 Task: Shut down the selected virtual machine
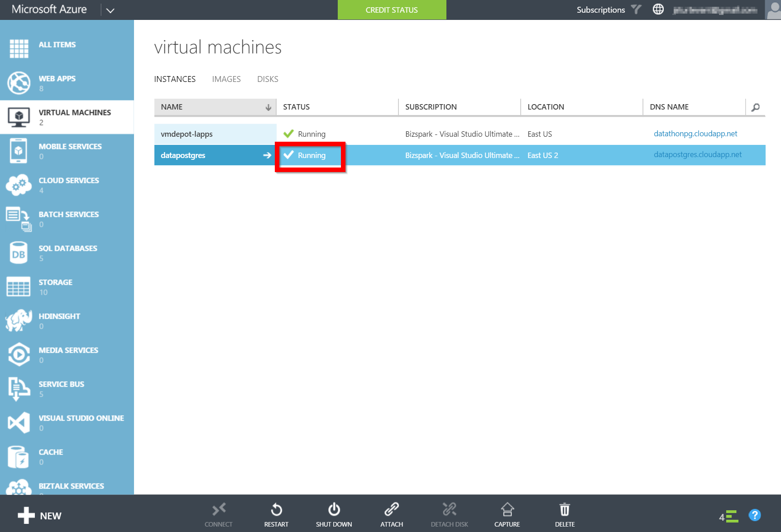334,510
